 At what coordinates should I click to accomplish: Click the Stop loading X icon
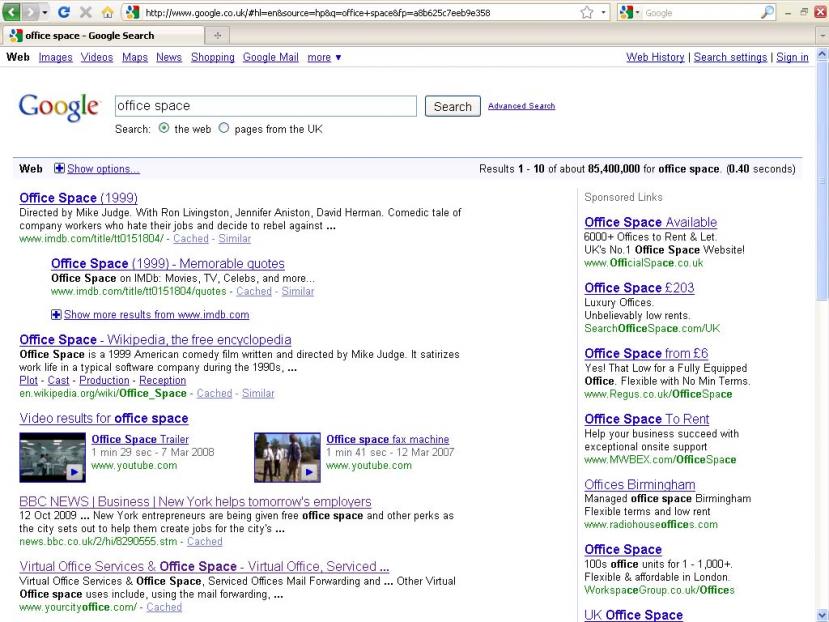click(85, 12)
